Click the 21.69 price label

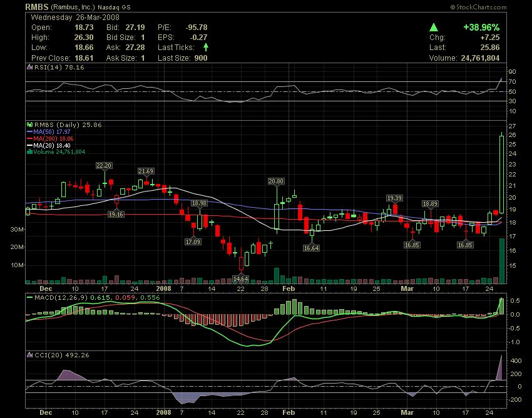point(146,171)
